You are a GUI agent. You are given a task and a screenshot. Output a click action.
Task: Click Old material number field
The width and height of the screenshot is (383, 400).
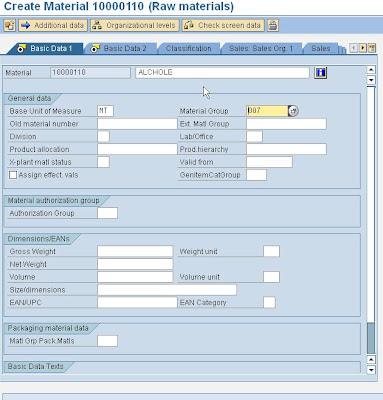137,124
